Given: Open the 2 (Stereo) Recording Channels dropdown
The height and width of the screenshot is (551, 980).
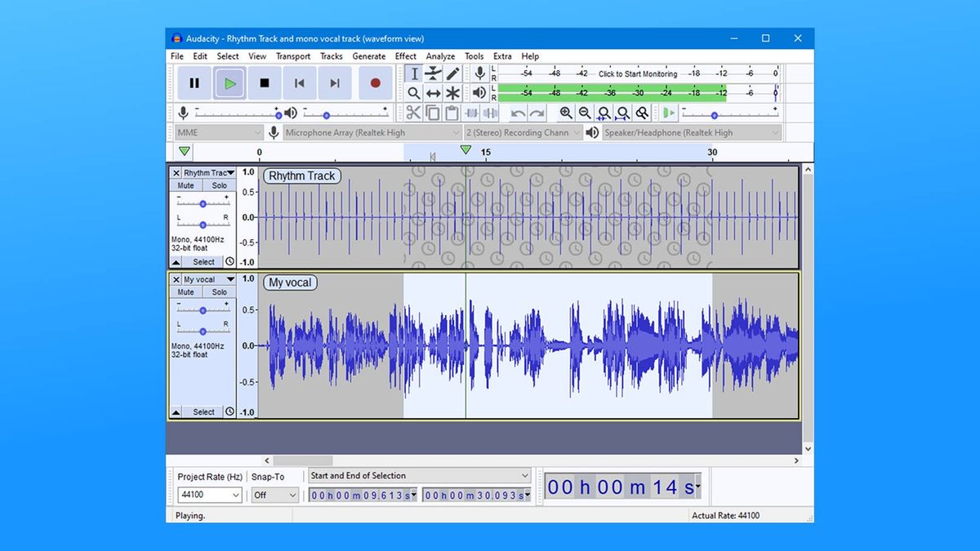Looking at the screenshot, I should [523, 132].
